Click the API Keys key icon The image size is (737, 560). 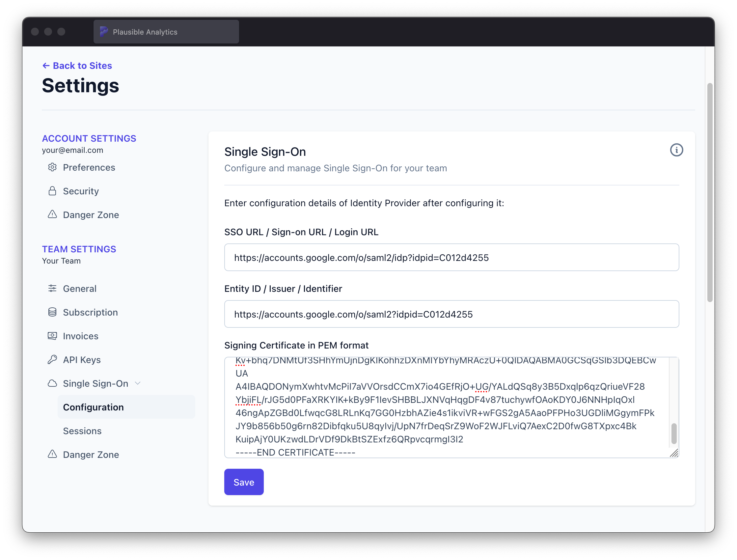pyautogui.click(x=52, y=359)
